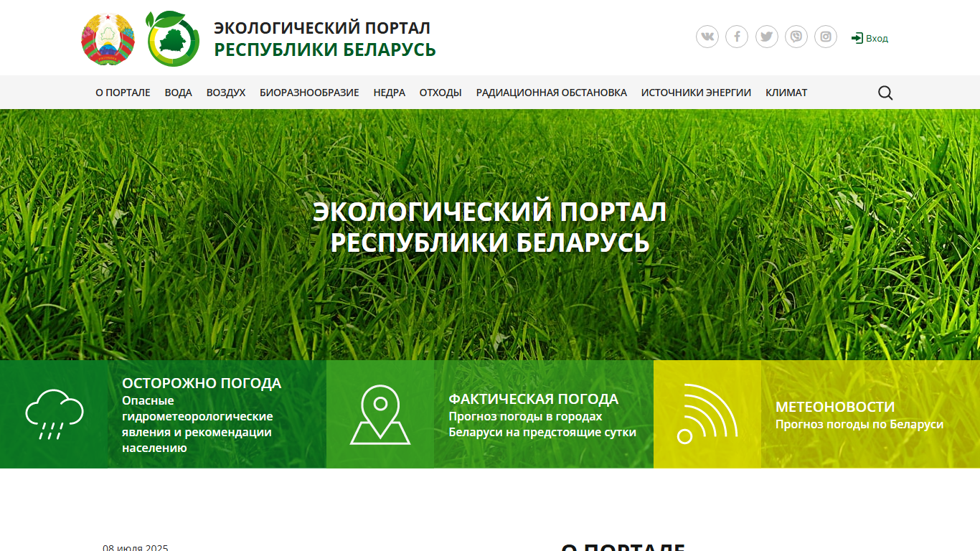Open the Twitter profile icon
The image size is (980, 551).
(x=767, y=37)
